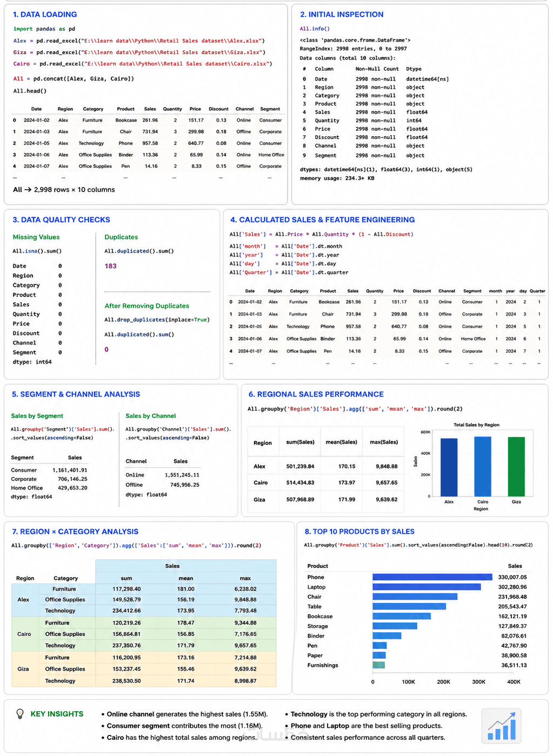
Task: Click the lightbulb icon beside Key Insights
Action: coord(20,714)
